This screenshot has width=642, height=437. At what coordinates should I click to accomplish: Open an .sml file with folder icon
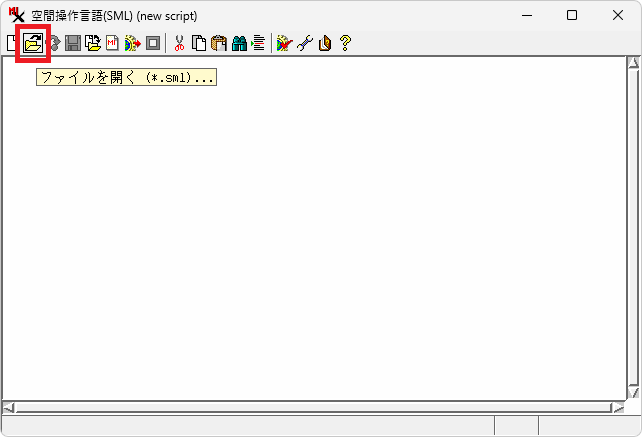pos(33,43)
